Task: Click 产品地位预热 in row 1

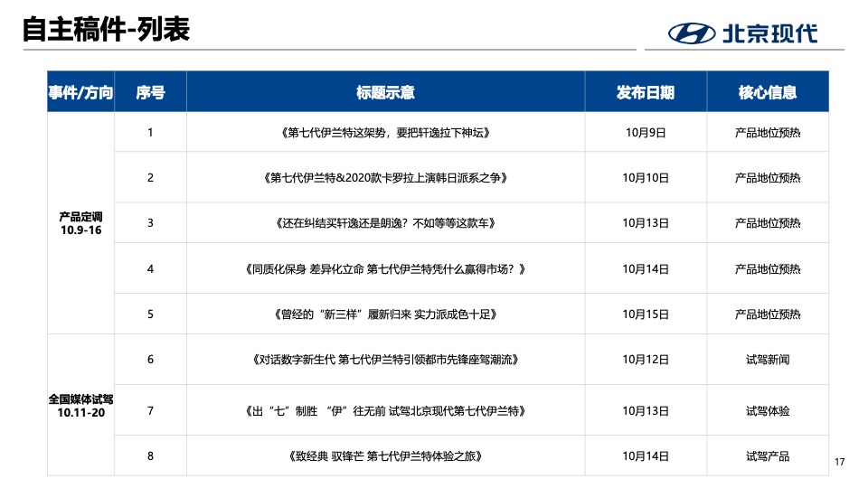Action: (x=768, y=132)
